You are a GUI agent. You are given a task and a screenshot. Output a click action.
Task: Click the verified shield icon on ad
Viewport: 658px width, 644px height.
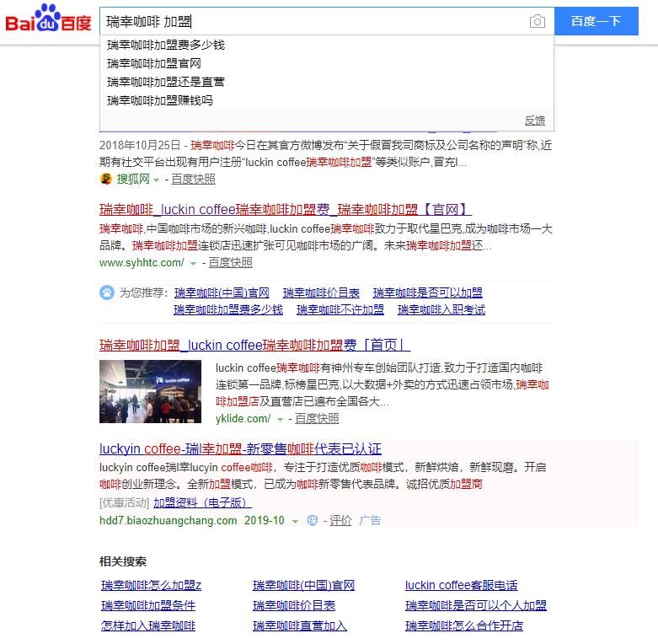tap(313, 521)
